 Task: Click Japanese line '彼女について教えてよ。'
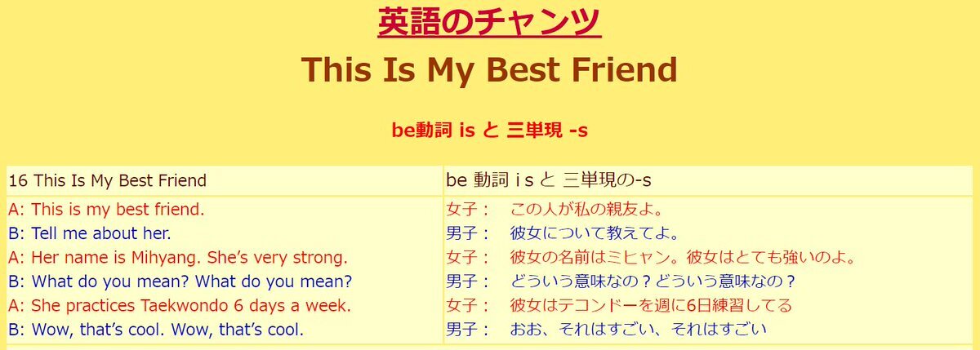595,234
